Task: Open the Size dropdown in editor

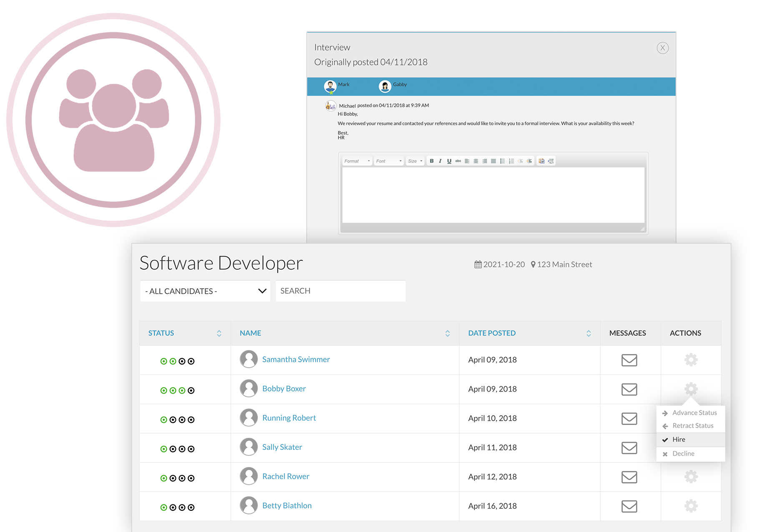Action: [x=415, y=161]
